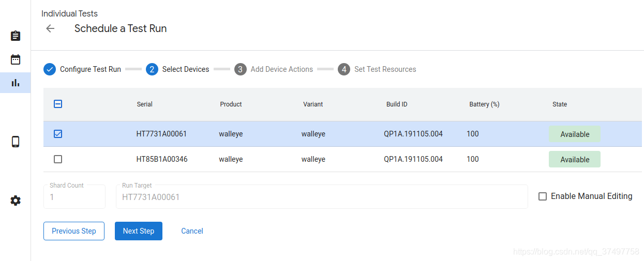Go to Select Devices step
Screen dimensions: 644x261
tap(185, 69)
